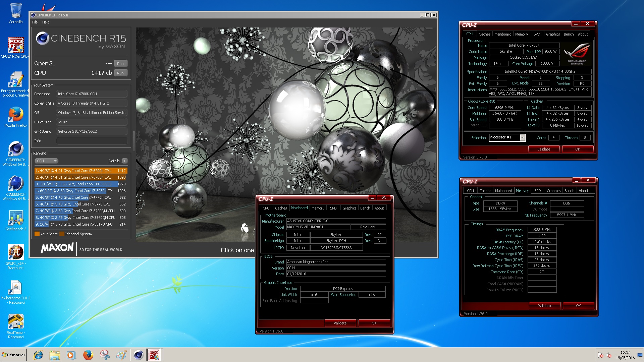Select the i5-3317U ranking entry

click(x=81, y=224)
